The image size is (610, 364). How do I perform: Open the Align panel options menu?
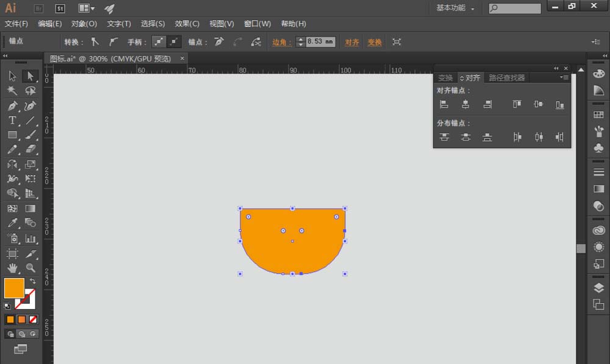coord(564,77)
